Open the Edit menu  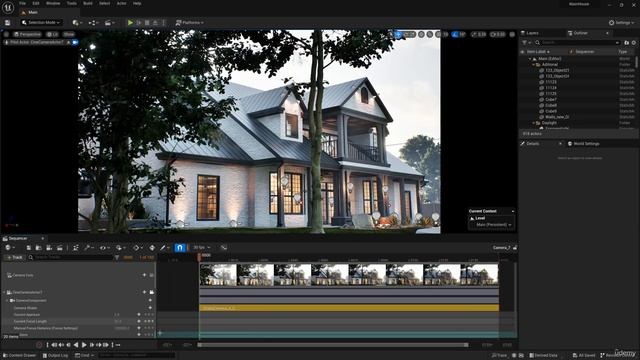[36, 3]
